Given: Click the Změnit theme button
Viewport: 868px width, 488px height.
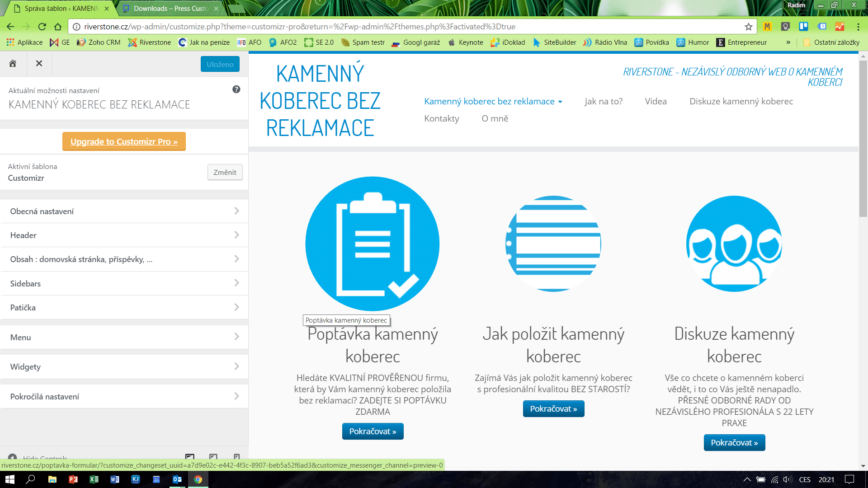Looking at the screenshot, I should coord(225,172).
